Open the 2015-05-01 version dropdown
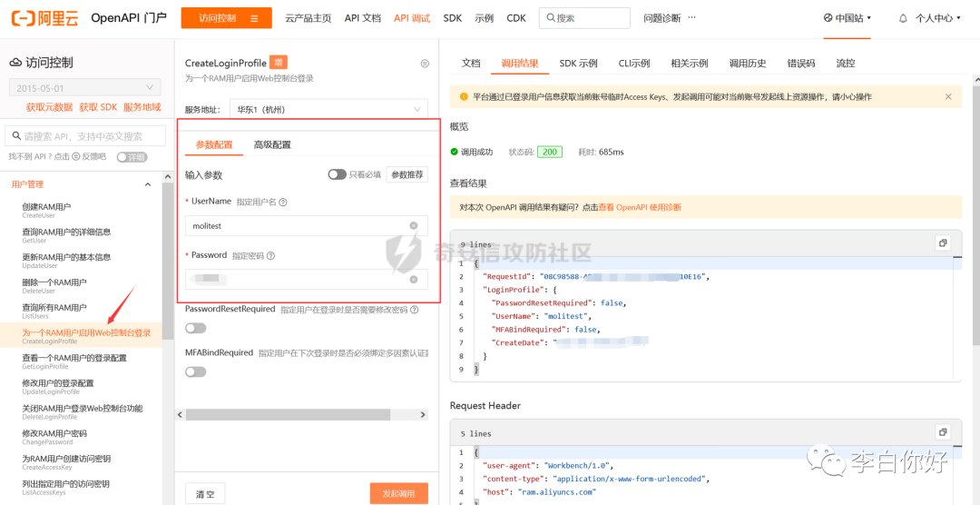The width and height of the screenshot is (980, 505). pyautogui.click(x=85, y=87)
